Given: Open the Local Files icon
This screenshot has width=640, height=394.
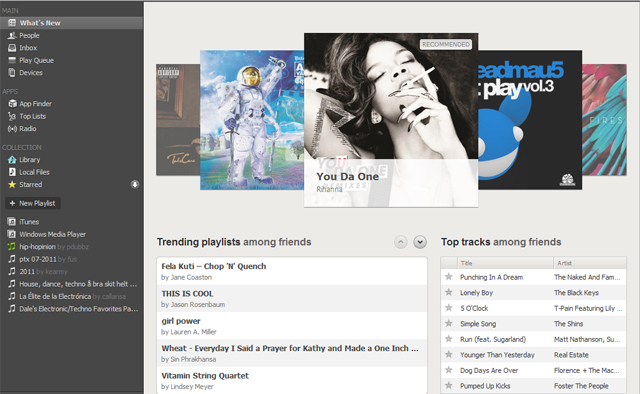Looking at the screenshot, I should (x=12, y=172).
